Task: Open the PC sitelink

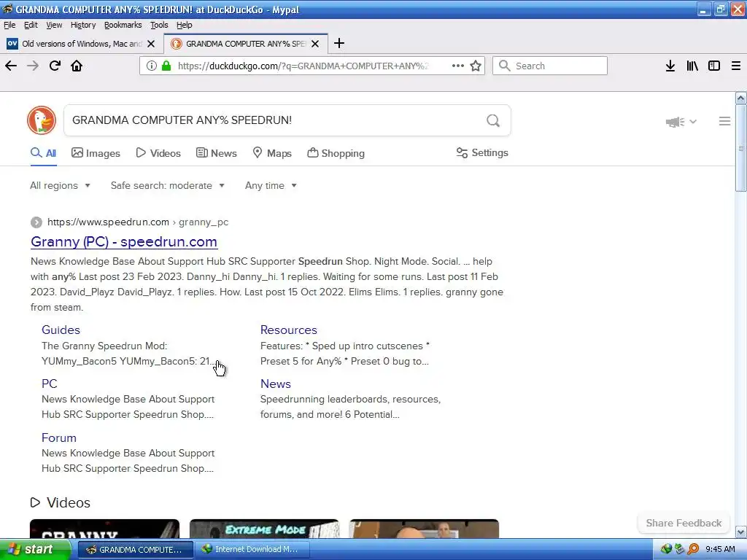Action: pyautogui.click(x=49, y=384)
